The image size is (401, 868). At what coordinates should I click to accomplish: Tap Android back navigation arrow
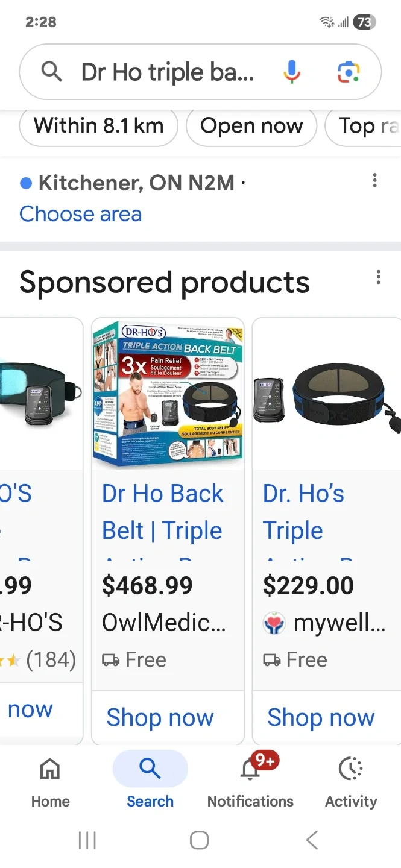(x=312, y=840)
